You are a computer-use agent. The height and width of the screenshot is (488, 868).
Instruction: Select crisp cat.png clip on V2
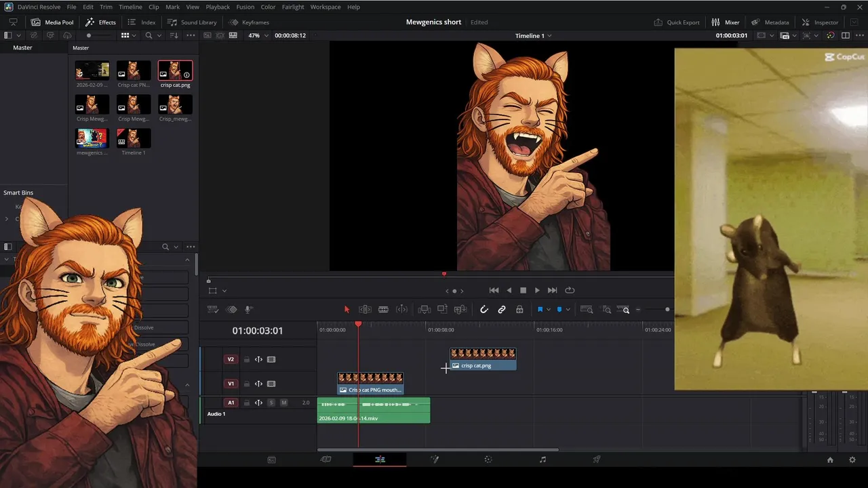pos(483,359)
